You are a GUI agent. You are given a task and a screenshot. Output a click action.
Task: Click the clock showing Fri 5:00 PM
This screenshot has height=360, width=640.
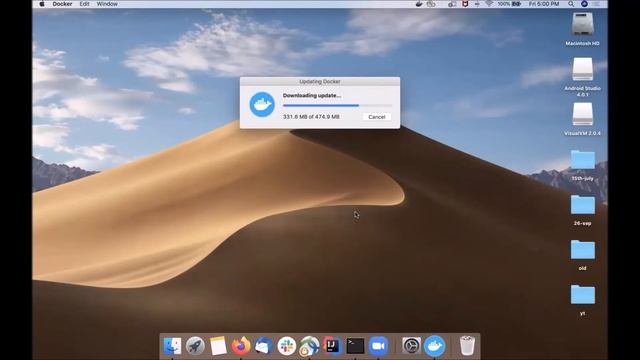click(544, 4)
